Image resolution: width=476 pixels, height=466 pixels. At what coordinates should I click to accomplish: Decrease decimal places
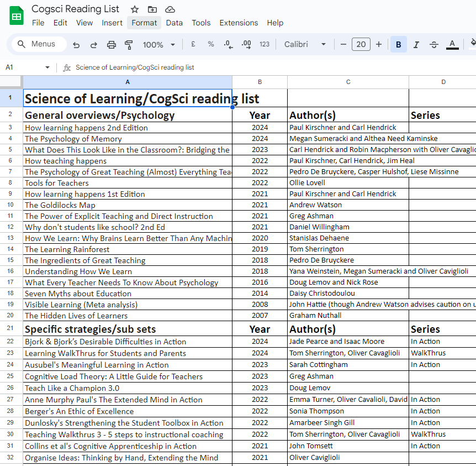click(x=228, y=45)
